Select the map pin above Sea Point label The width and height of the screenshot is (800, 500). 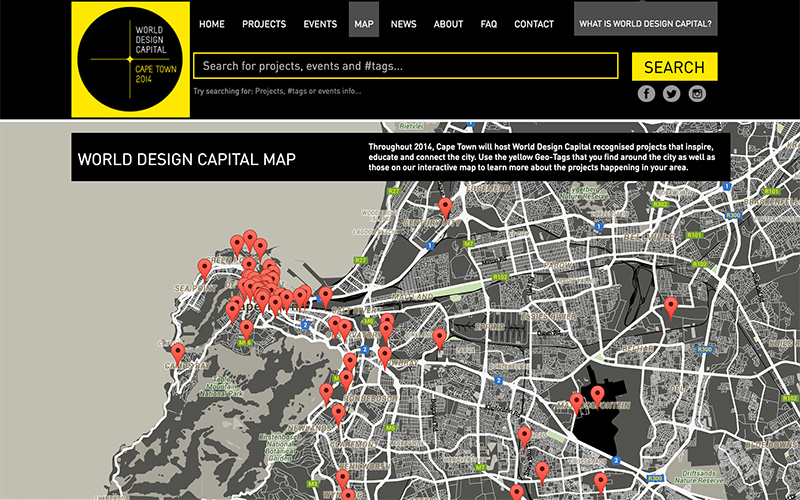(205, 270)
